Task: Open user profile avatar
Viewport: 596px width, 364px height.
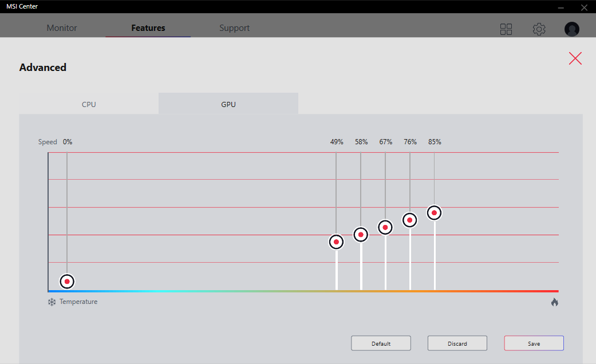Action: pyautogui.click(x=571, y=29)
